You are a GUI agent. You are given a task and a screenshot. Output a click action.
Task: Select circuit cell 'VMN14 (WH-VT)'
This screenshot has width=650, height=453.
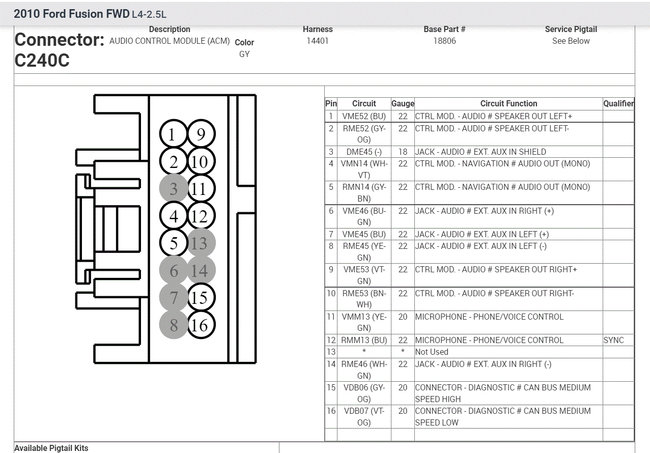[x=364, y=170]
